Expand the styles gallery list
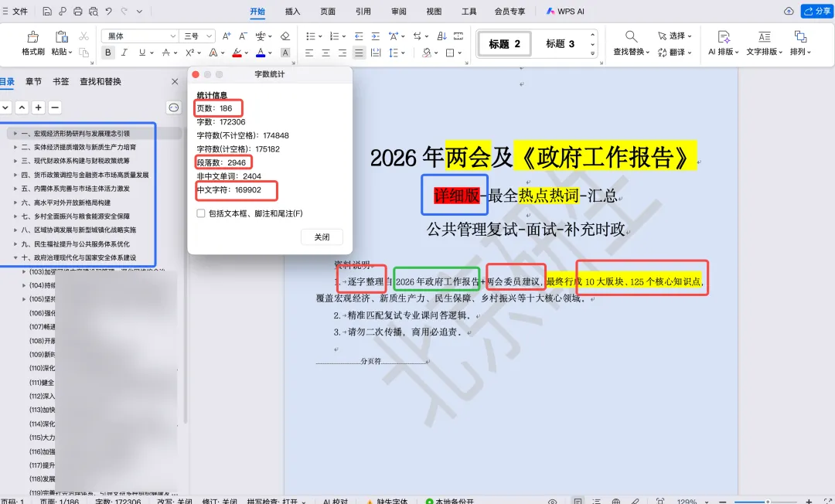This screenshot has width=835, height=504. click(593, 54)
